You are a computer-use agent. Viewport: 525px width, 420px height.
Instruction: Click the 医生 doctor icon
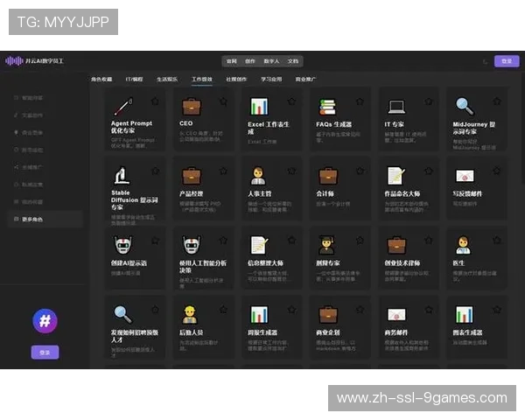click(x=463, y=245)
